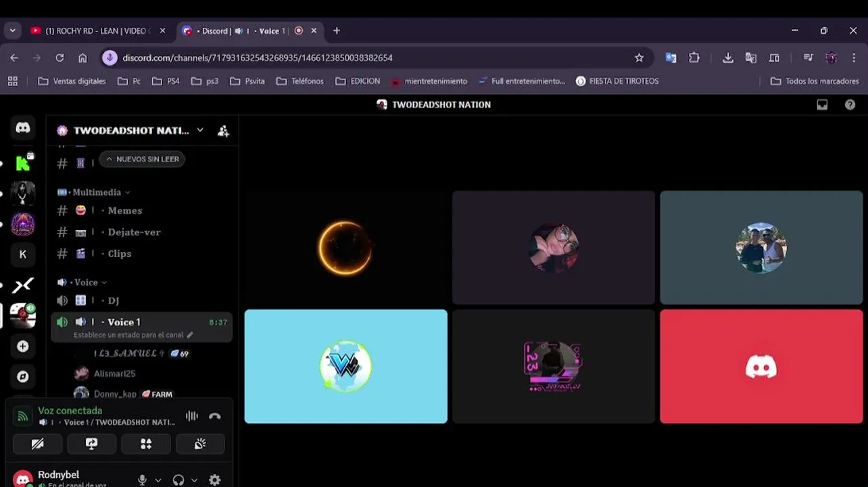
Task: Open the tab search dropdown arrow
Action: click(x=12, y=31)
